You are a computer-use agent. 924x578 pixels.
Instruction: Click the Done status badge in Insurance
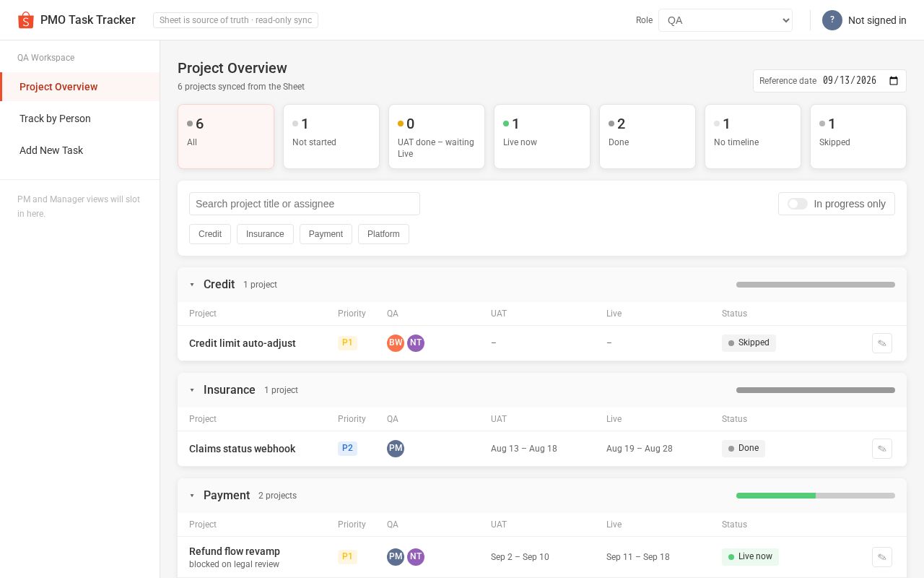coord(744,448)
